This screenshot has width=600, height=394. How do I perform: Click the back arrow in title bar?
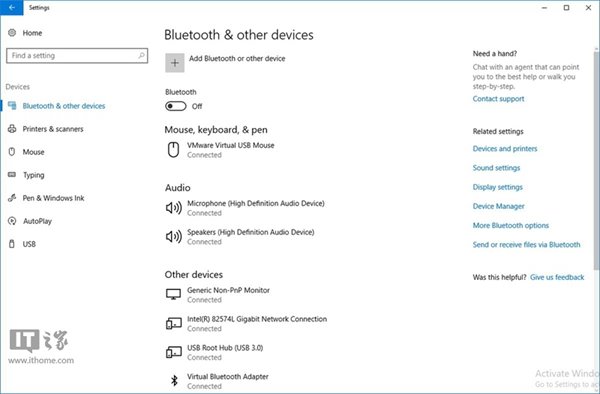click(11, 8)
